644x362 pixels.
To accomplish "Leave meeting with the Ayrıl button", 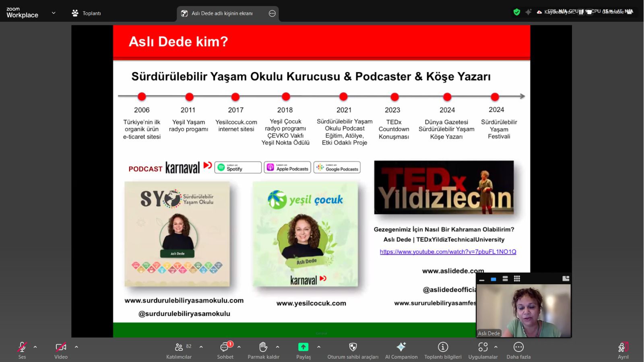I will tap(623, 350).
